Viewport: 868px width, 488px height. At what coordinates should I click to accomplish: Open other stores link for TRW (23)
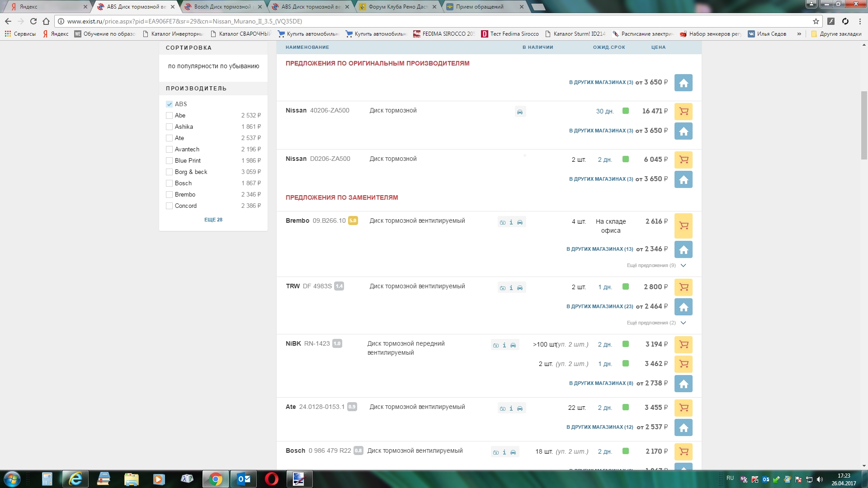[x=599, y=307]
